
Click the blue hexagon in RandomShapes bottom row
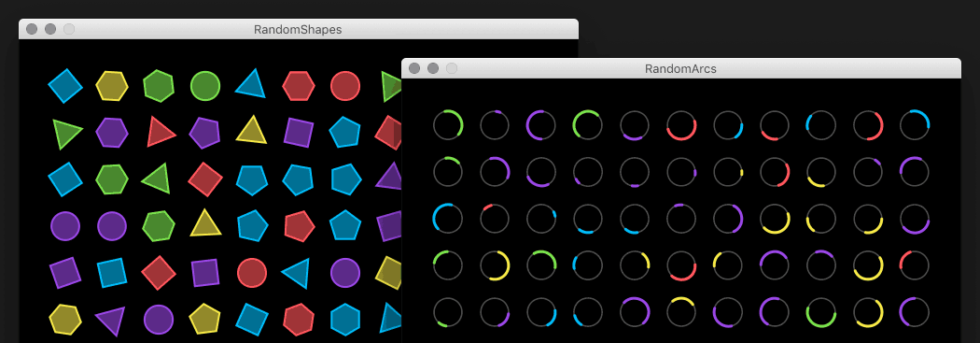coord(345,320)
